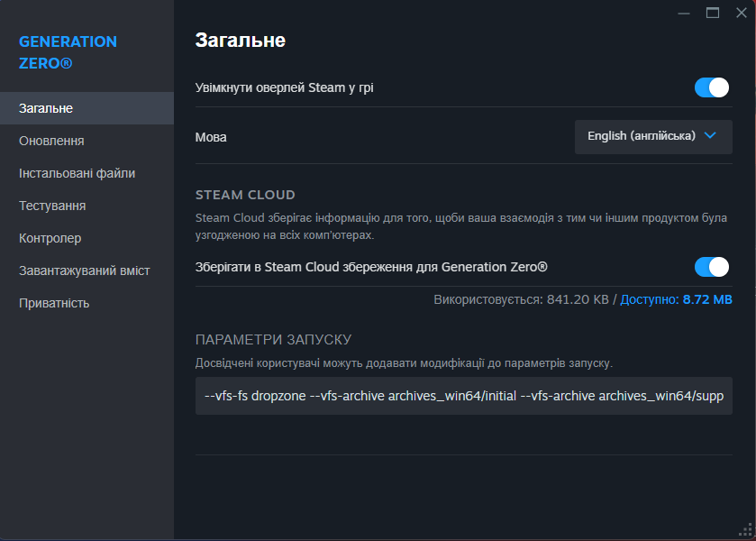756x541 pixels.
Task: Maximize the properties window
Action: (x=713, y=13)
